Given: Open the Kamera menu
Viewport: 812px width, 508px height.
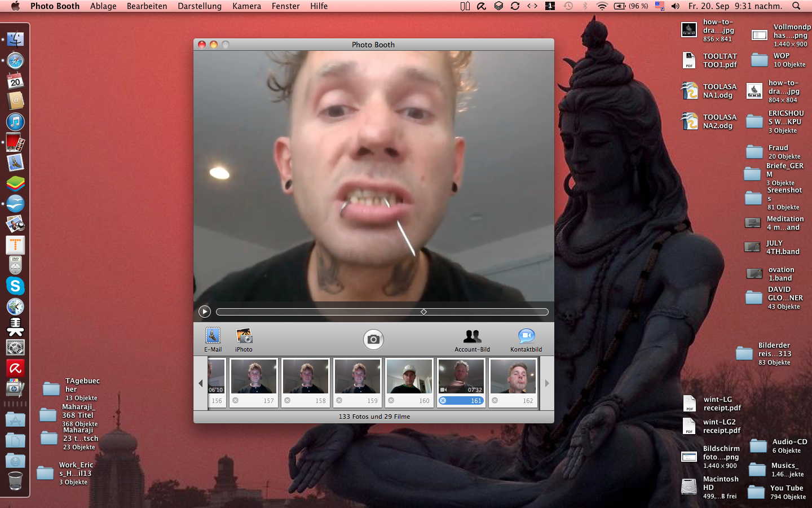Looking at the screenshot, I should tap(246, 6).
